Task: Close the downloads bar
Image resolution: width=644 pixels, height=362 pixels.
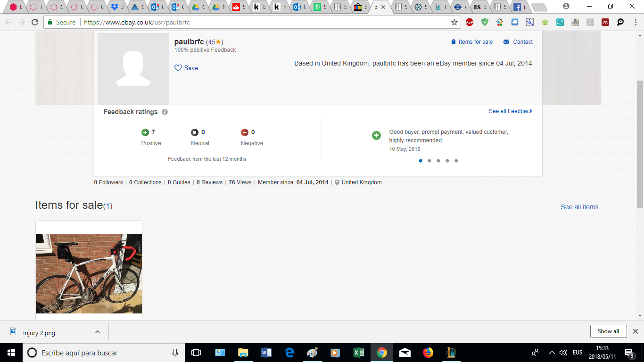Action: pyautogui.click(x=635, y=331)
